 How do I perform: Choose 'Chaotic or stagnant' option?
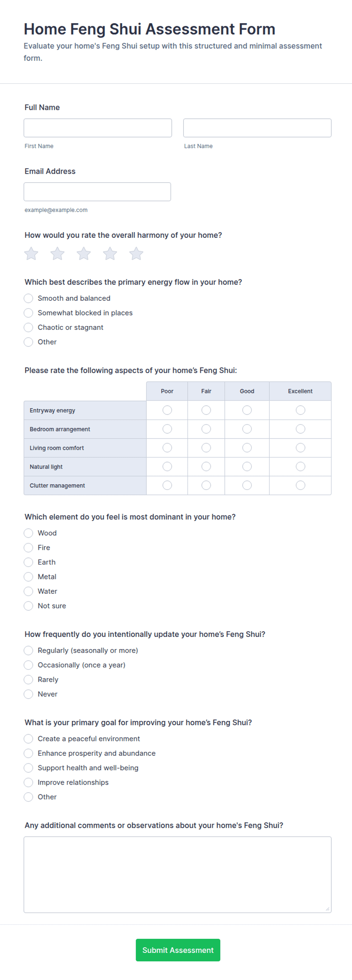(x=28, y=328)
